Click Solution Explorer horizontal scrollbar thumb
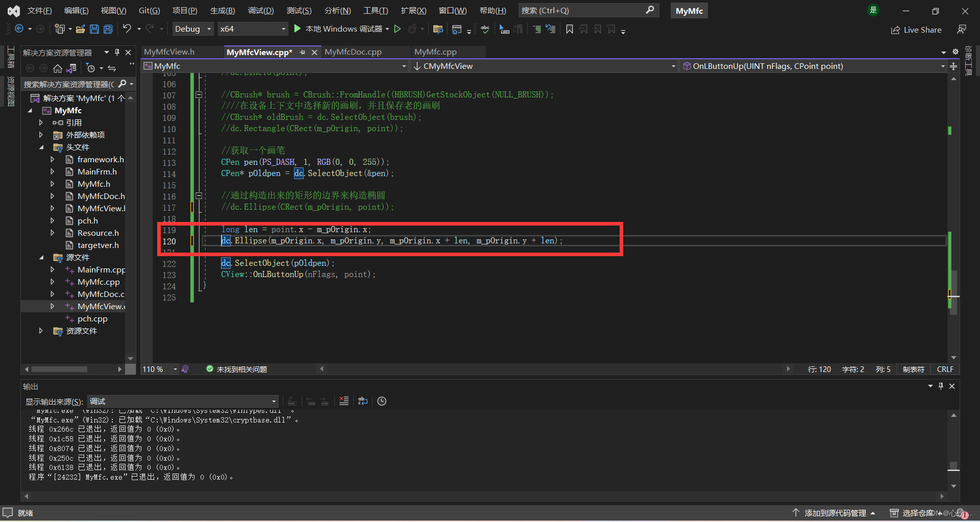980x522 pixels. point(59,369)
